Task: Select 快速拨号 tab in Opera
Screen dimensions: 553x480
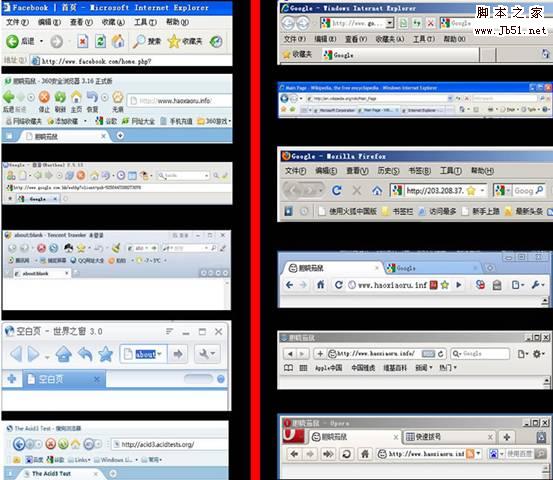Action: (449, 437)
